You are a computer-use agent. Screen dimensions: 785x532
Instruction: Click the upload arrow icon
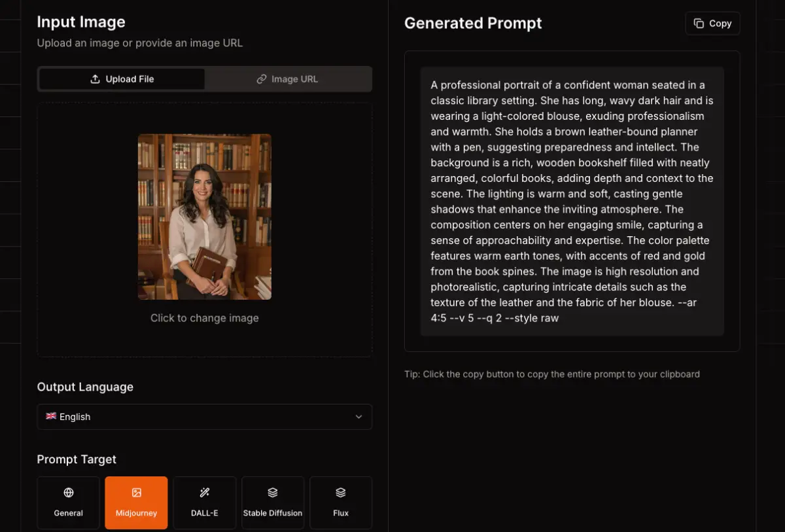[96, 79]
